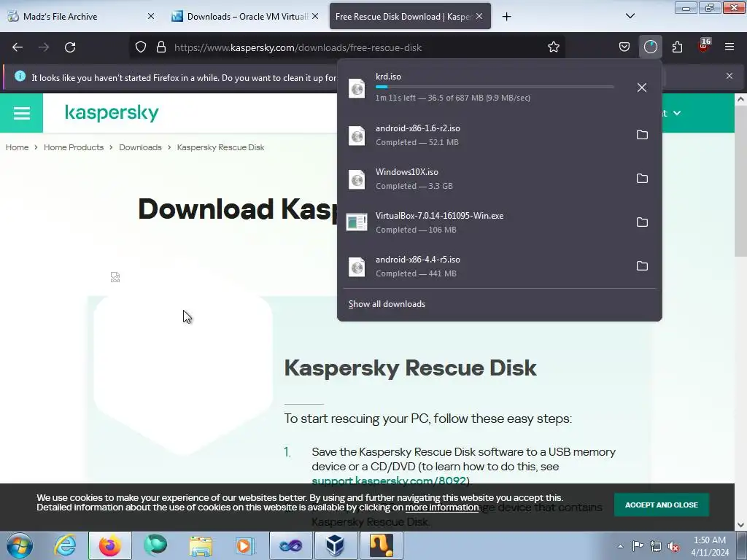
Task: Open Windows Explorer folder taskbar icon
Action: (x=201, y=545)
